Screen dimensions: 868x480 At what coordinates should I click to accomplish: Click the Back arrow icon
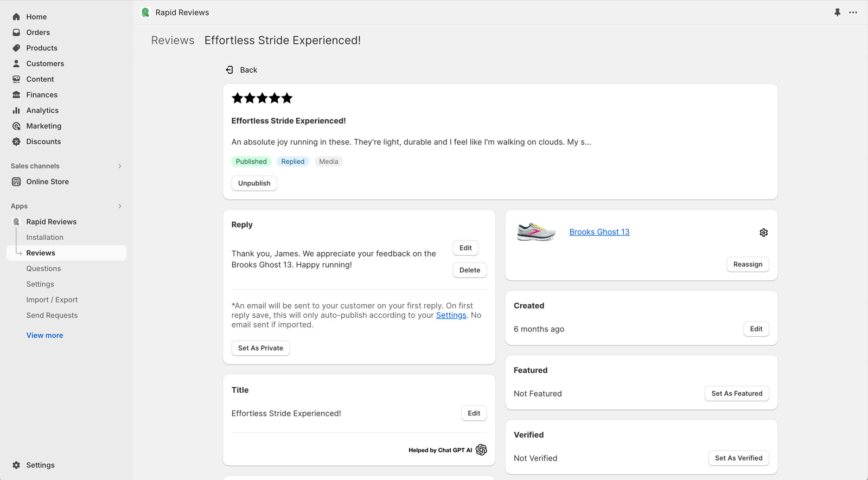[229, 70]
